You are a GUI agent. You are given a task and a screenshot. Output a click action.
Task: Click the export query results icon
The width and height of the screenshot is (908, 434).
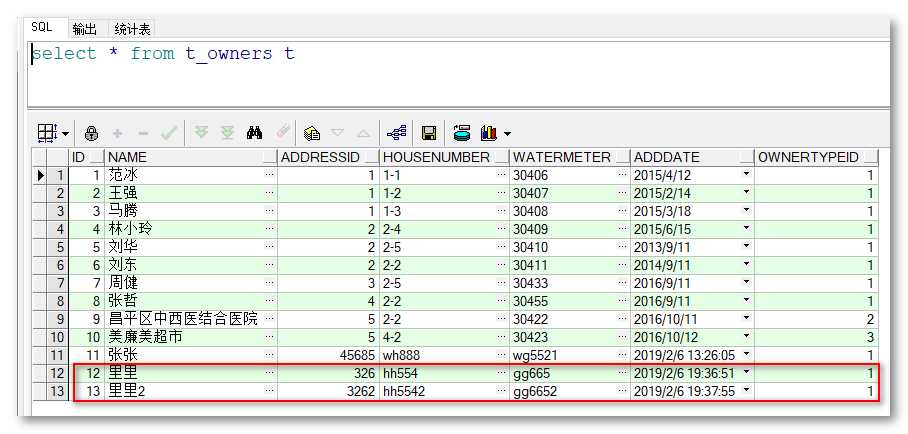point(462,133)
